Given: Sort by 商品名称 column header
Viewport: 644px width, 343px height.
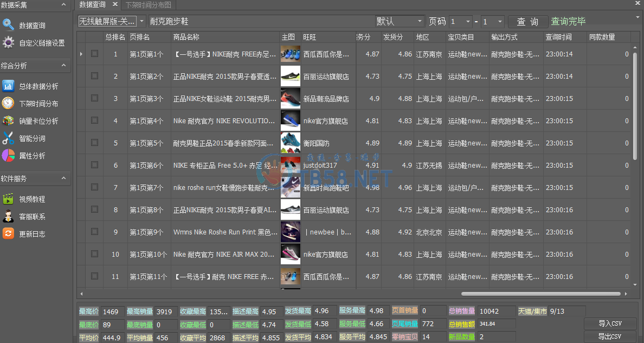Looking at the screenshot, I should [x=225, y=37].
